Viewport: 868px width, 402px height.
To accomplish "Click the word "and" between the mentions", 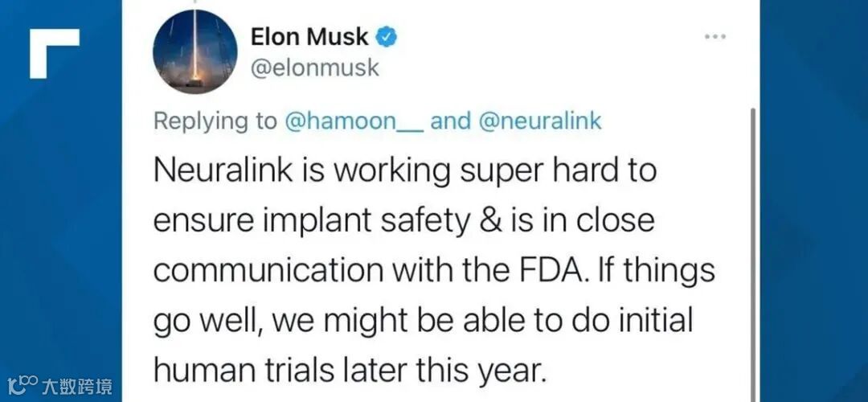I will [450, 121].
